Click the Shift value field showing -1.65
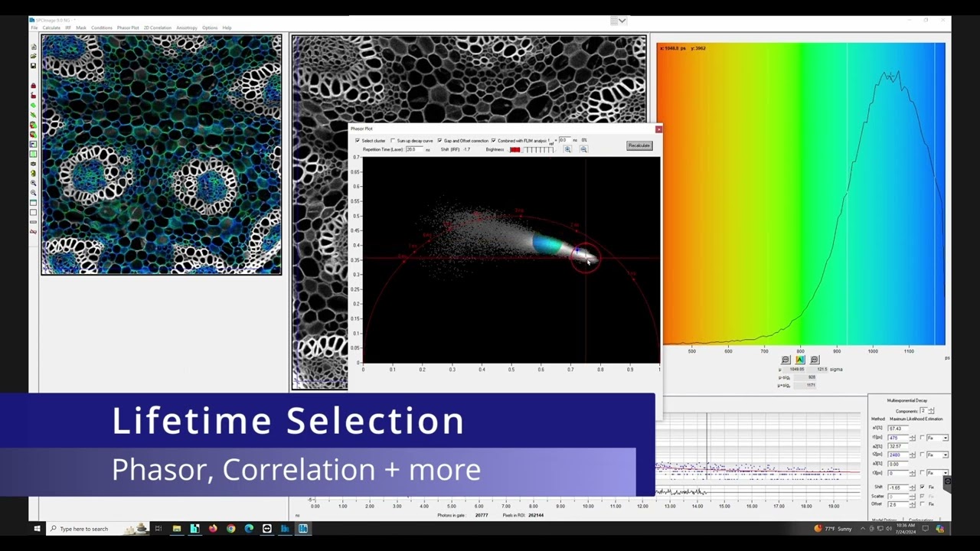This screenshot has height=551, width=980. [897, 487]
